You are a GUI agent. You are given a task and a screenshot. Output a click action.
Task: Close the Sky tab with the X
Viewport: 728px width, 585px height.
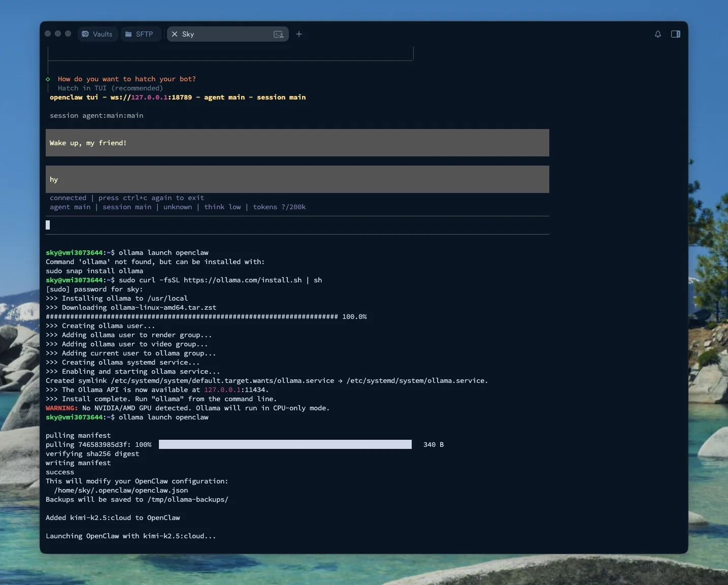pos(175,34)
